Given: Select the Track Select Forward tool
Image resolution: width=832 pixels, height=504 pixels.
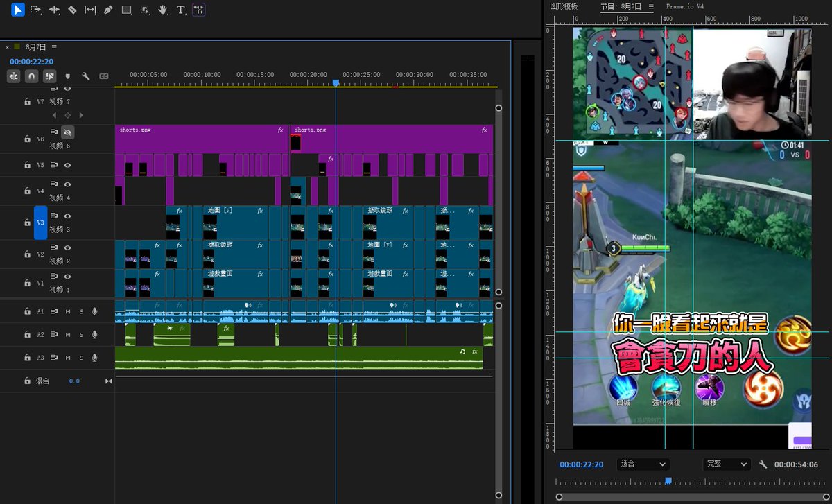Looking at the screenshot, I should 36,10.
